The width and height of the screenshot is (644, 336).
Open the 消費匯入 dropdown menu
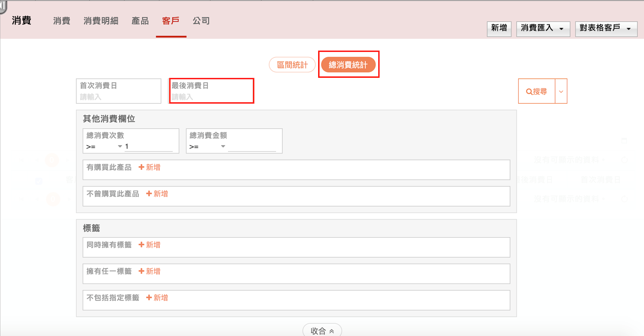[543, 29]
